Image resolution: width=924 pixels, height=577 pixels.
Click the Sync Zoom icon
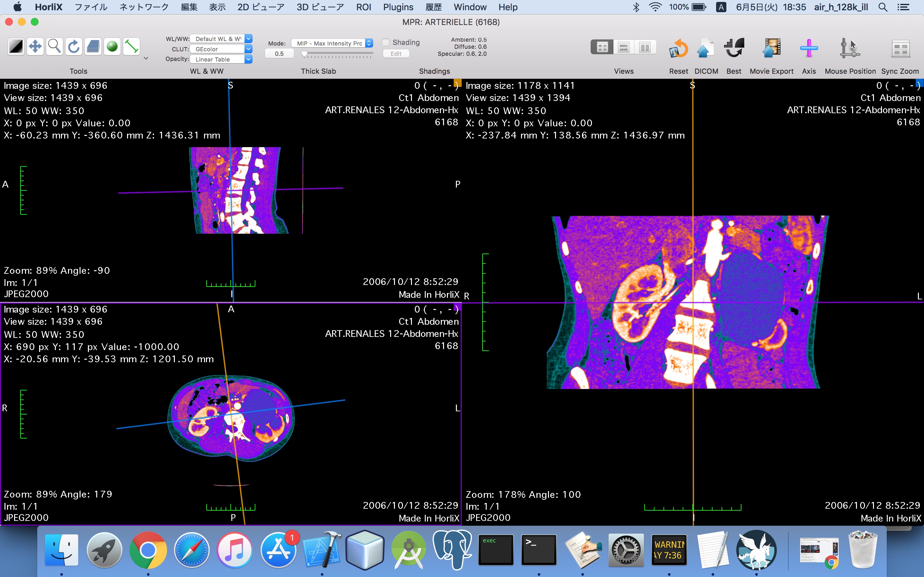900,48
